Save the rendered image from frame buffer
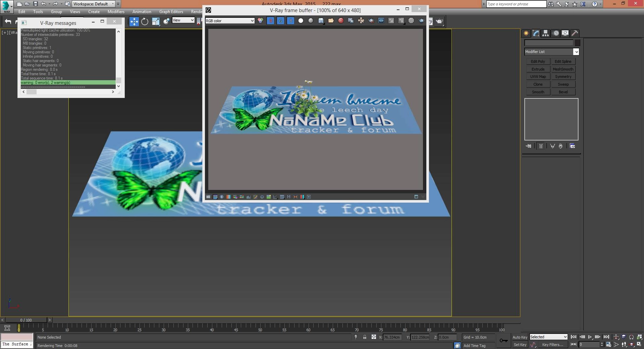This screenshot has width=644, height=349. click(x=321, y=21)
